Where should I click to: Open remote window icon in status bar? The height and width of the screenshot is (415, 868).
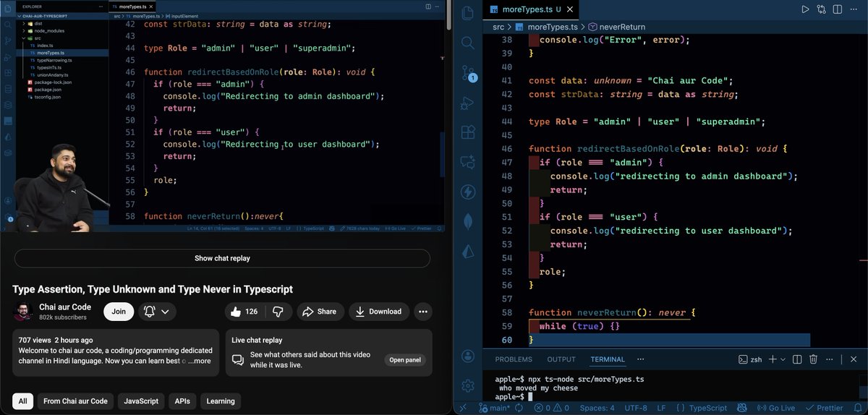tap(463, 408)
